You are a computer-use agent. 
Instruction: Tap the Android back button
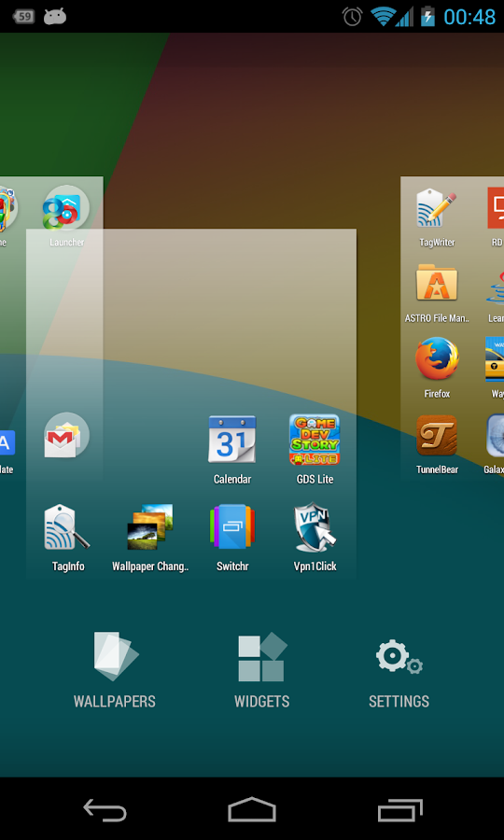pos(105,809)
